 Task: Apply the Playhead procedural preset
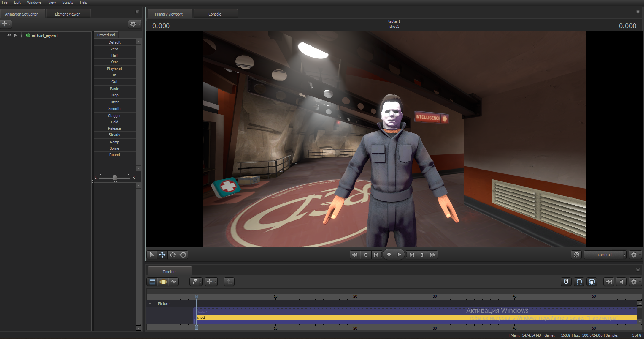coord(115,69)
